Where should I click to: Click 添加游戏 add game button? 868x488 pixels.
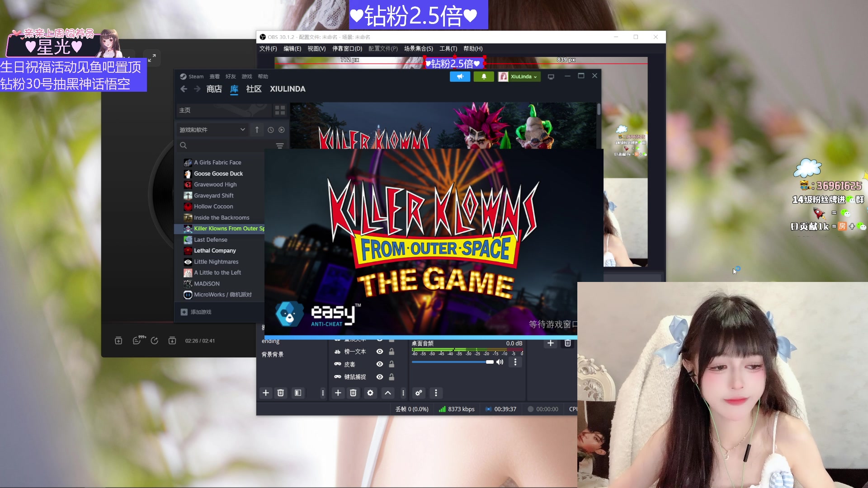tap(196, 312)
